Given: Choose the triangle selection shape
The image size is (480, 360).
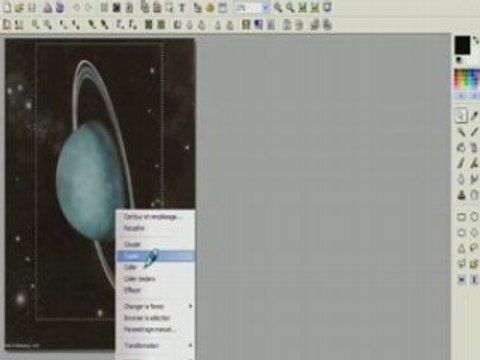Looking at the screenshot, I should click(x=461, y=248).
